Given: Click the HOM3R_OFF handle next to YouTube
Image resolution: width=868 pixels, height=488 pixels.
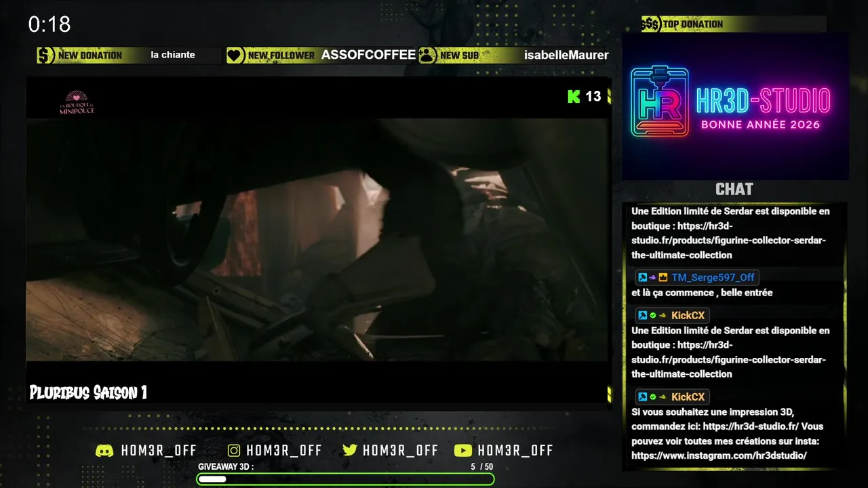Looking at the screenshot, I should [515, 451].
